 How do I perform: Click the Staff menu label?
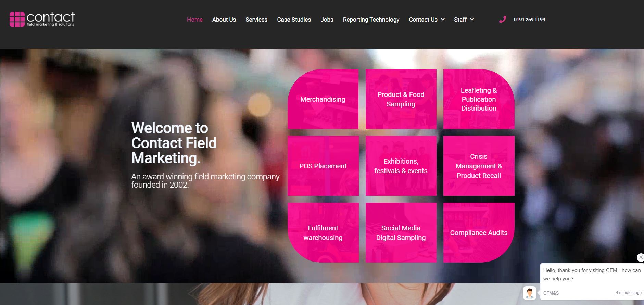460,20
